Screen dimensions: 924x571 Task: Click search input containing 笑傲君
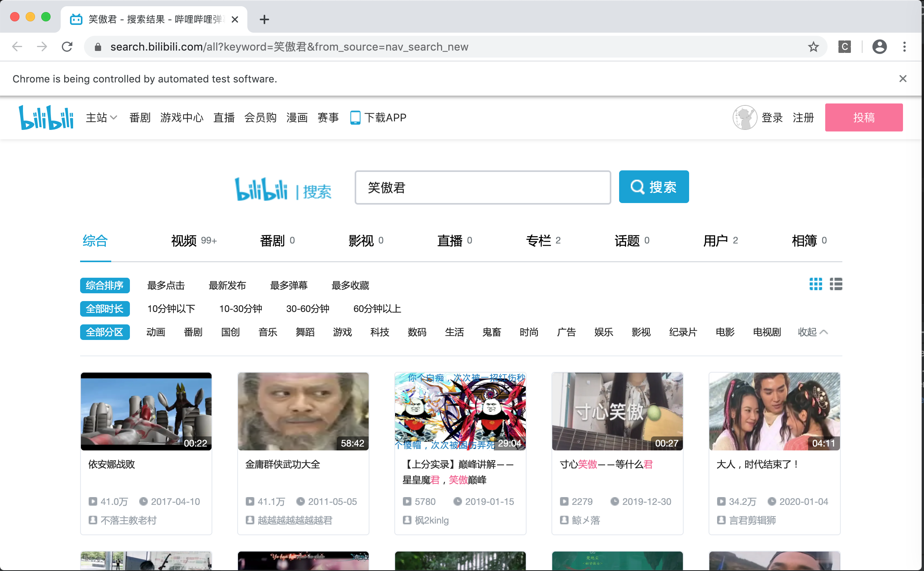tap(483, 187)
